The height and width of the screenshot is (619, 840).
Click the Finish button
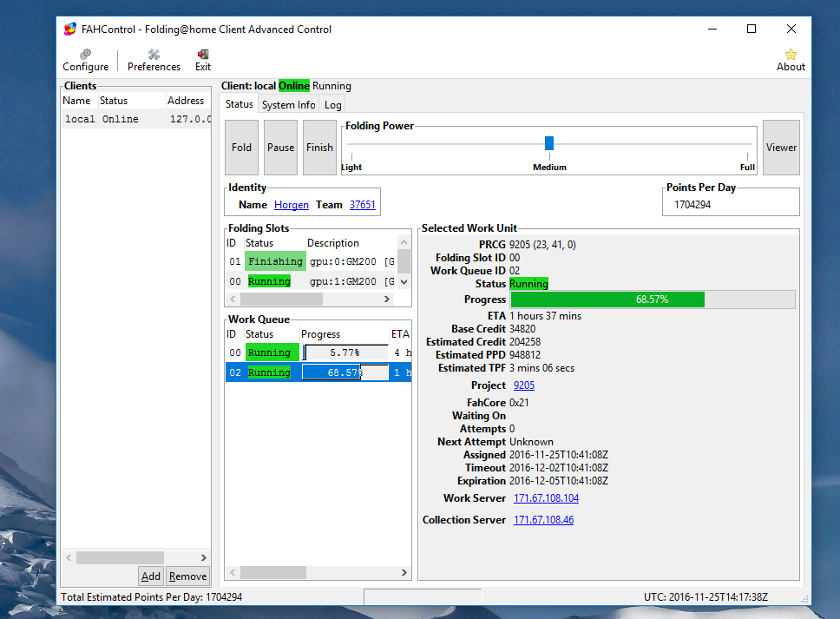[320, 148]
